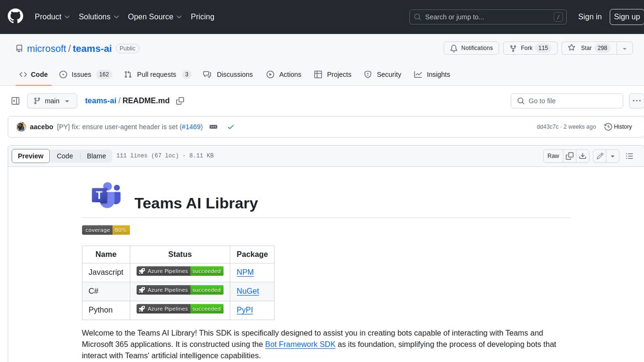Open the Discussions tab

[x=228, y=74]
